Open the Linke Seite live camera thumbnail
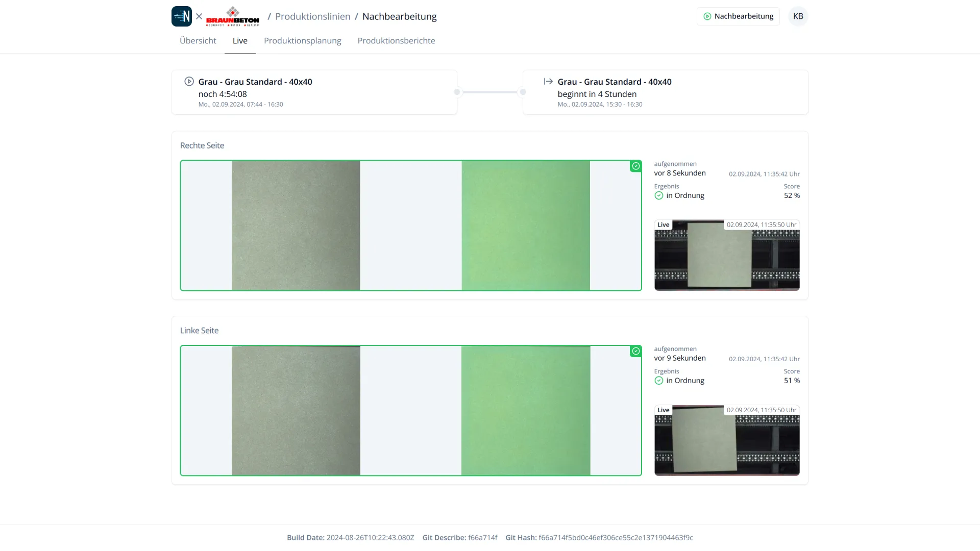This screenshot has width=980, height=551. click(727, 440)
